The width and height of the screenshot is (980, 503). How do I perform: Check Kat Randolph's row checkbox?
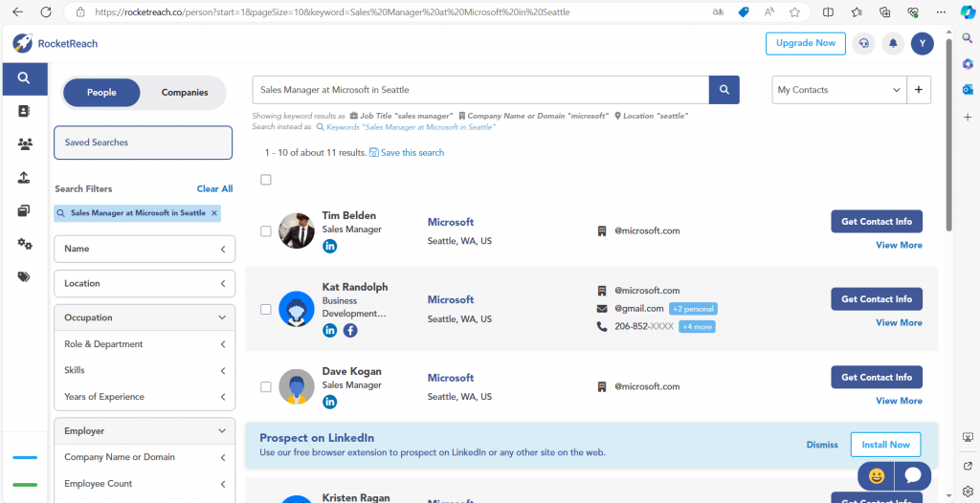[266, 309]
